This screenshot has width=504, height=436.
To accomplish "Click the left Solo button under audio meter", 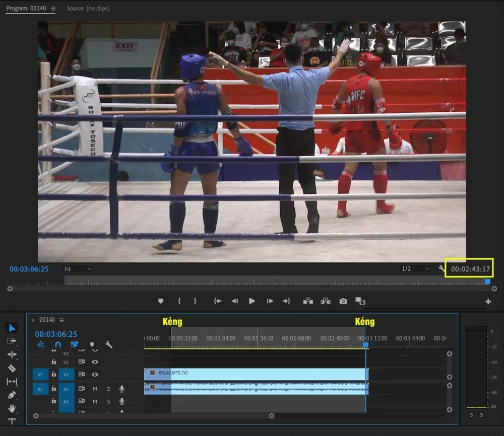I will tap(471, 414).
